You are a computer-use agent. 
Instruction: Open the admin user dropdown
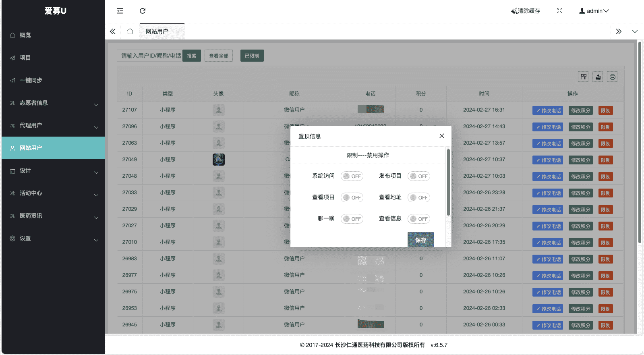click(594, 11)
